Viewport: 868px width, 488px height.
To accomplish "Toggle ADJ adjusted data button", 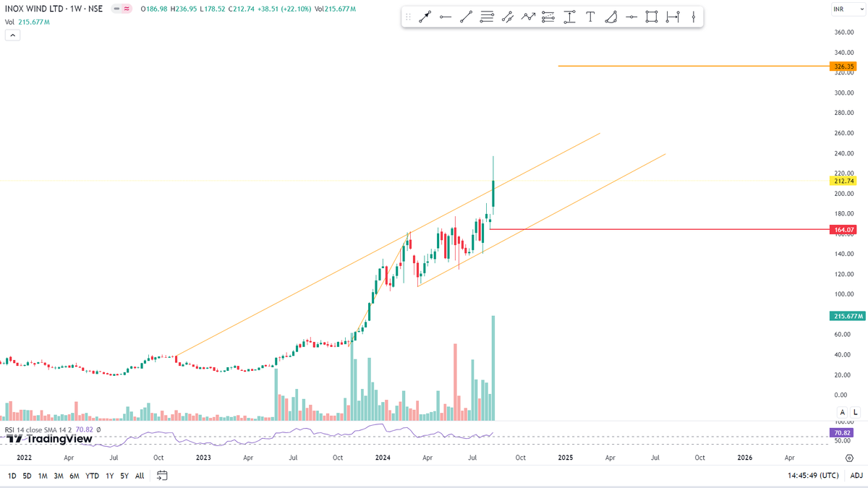I will 856,476.
